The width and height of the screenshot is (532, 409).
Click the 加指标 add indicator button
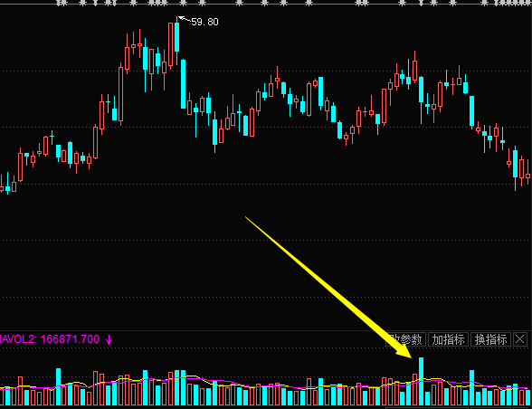click(448, 339)
